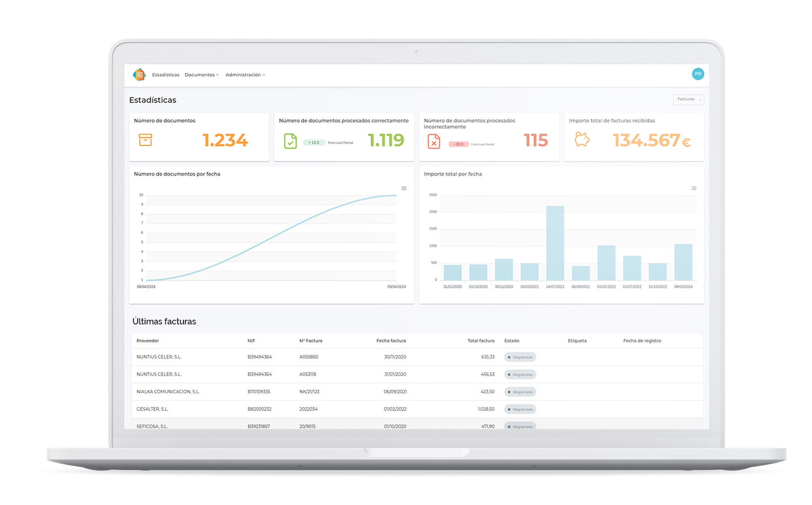Click the green checked-document icon

(290, 141)
